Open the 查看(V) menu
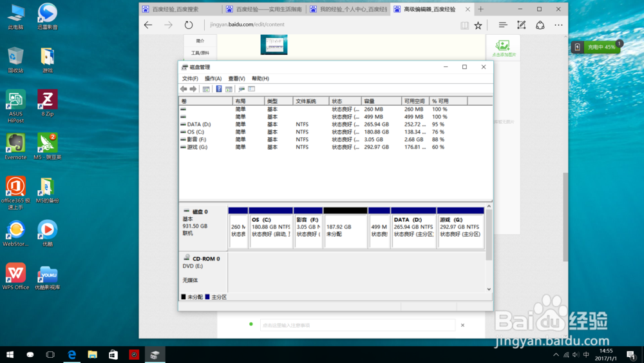 (x=236, y=79)
